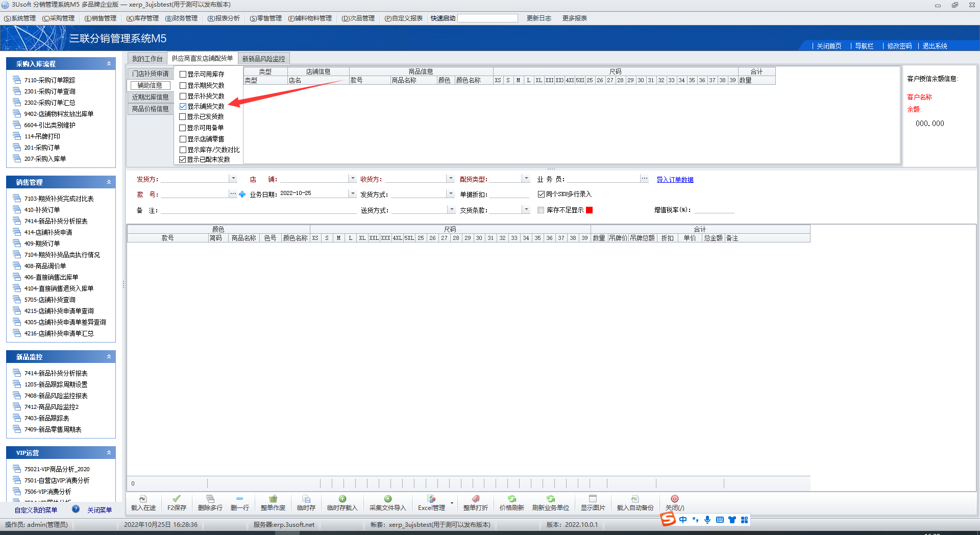Open the 配货类型 dropdown
This screenshot has height=535, width=980.
[x=526, y=178]
